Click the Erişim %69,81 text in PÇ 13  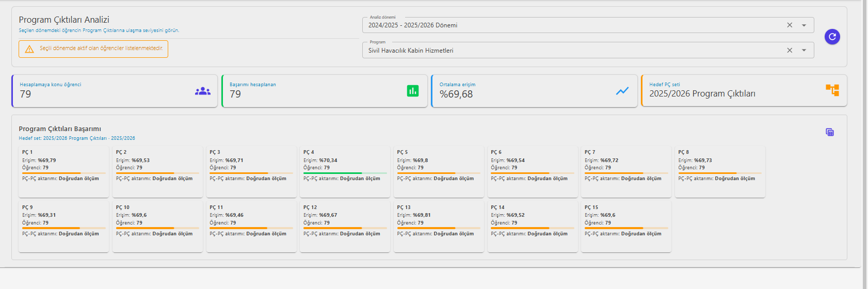[x=414, y=215]
